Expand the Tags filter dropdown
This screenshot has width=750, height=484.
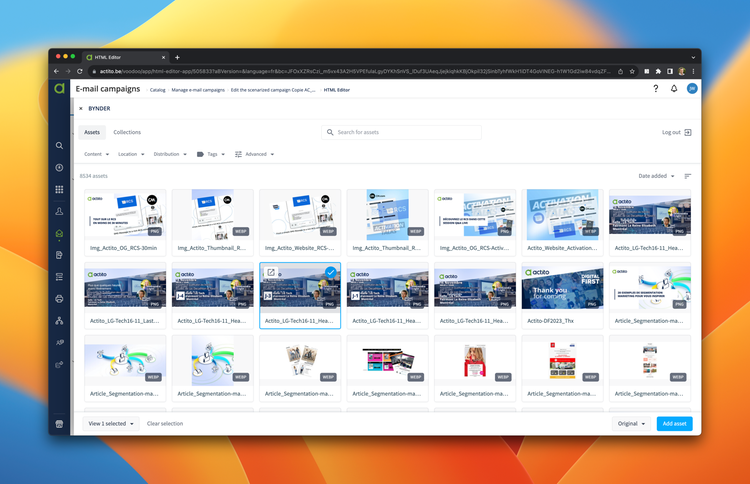(211, 154)
